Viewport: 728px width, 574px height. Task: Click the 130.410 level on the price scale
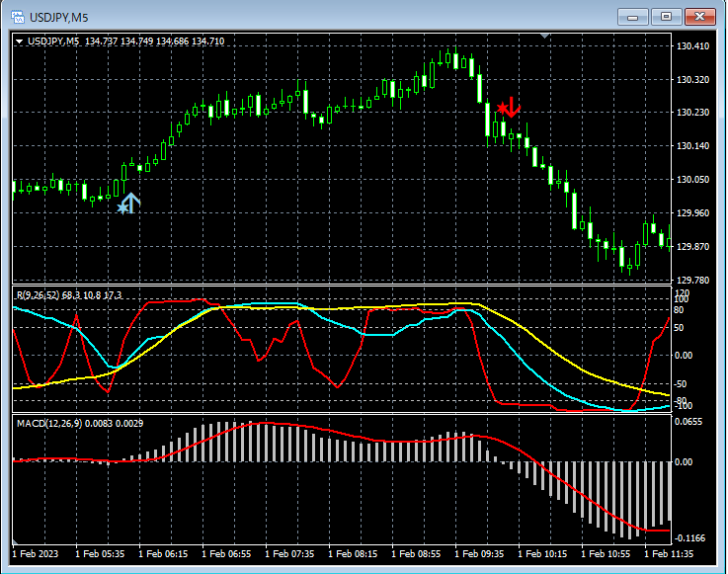692,46
